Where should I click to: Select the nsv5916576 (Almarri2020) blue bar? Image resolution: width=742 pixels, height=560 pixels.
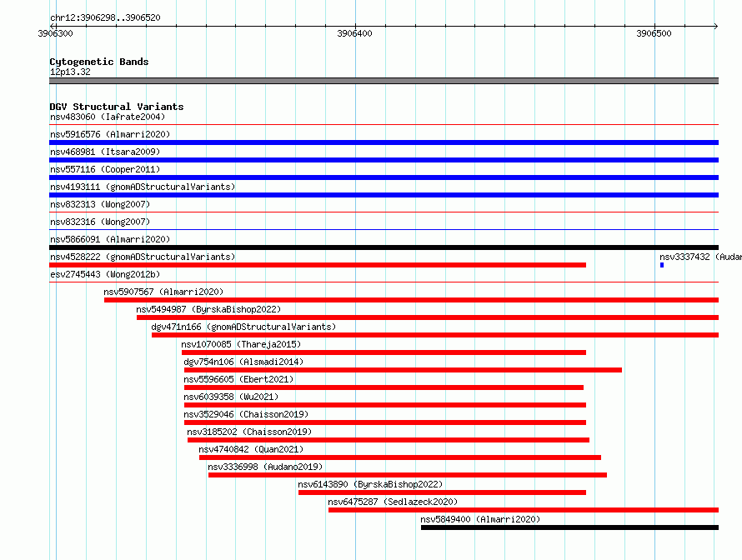pos(384,142)
